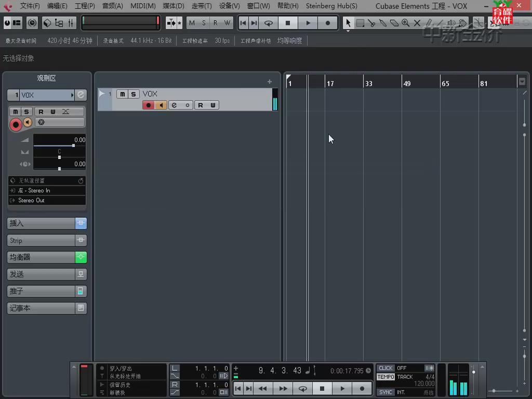Open the 编辑(E) menu
The width and height of the screenshot is (532, 399).
point(57,6)
